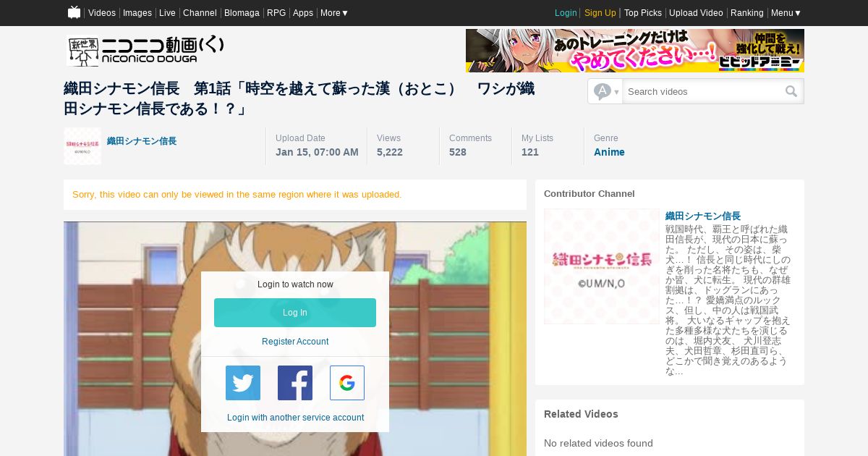This screenshot has width=868, height=456.
Task: Open uploader 織田シナモン信長 name link
Action: (x=142, y=141)
